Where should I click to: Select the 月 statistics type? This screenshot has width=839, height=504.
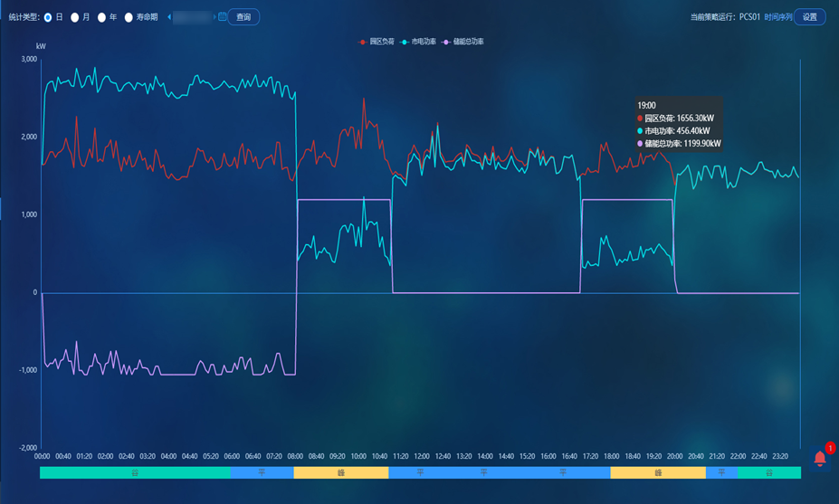click(75, 17)
